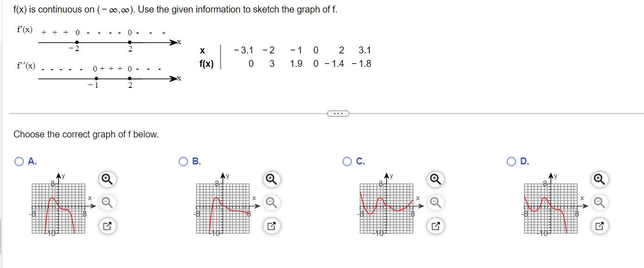The image size is (644, 268).
Task: Select answer choice B radio button
Action: coord(183,162)
